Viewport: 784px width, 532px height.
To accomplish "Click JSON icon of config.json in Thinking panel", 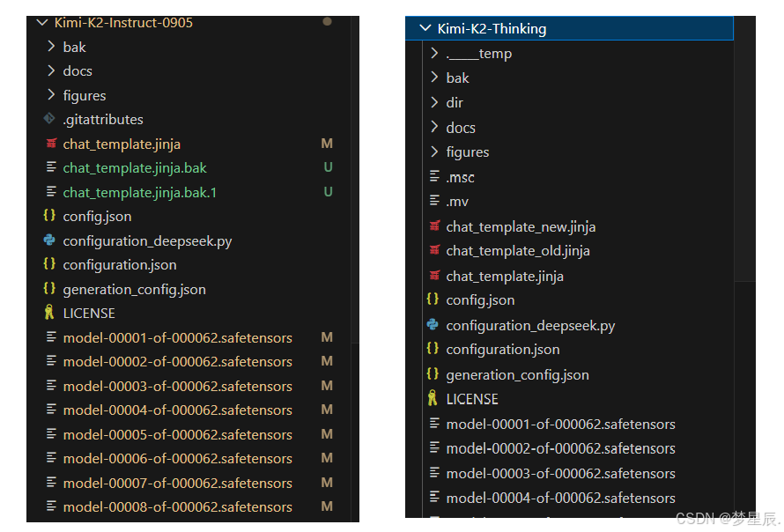I will pyautogui.click(x=433, y=299).
